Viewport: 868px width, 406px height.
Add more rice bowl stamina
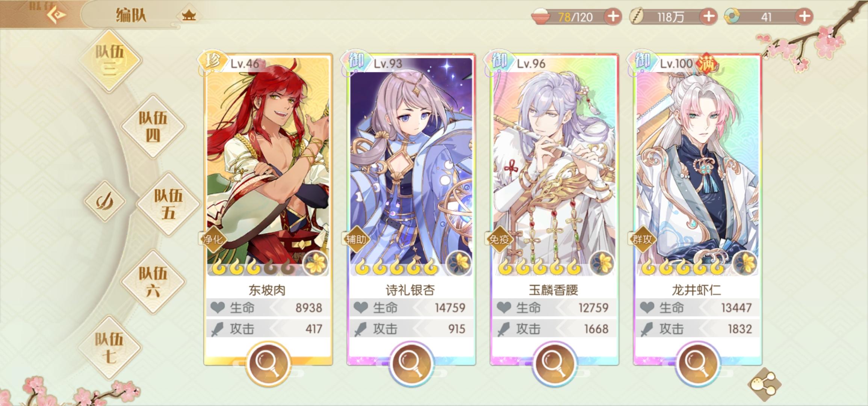pos(613,17)
